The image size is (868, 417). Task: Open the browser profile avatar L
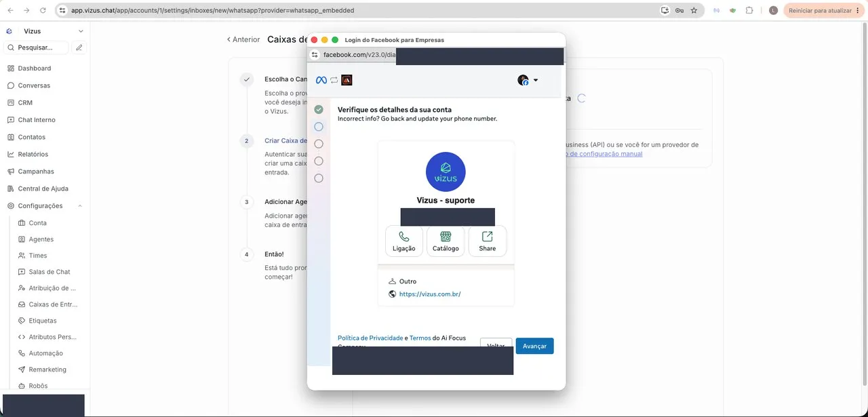pos(774,10)
